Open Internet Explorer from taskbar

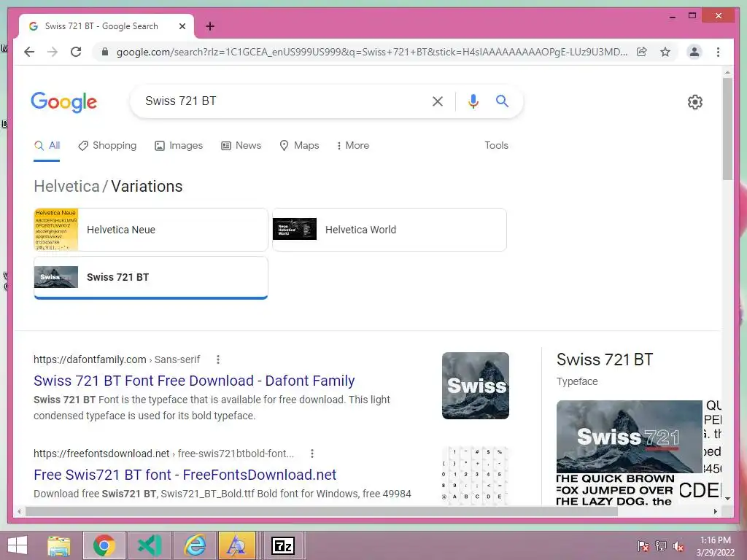(195, 545)
